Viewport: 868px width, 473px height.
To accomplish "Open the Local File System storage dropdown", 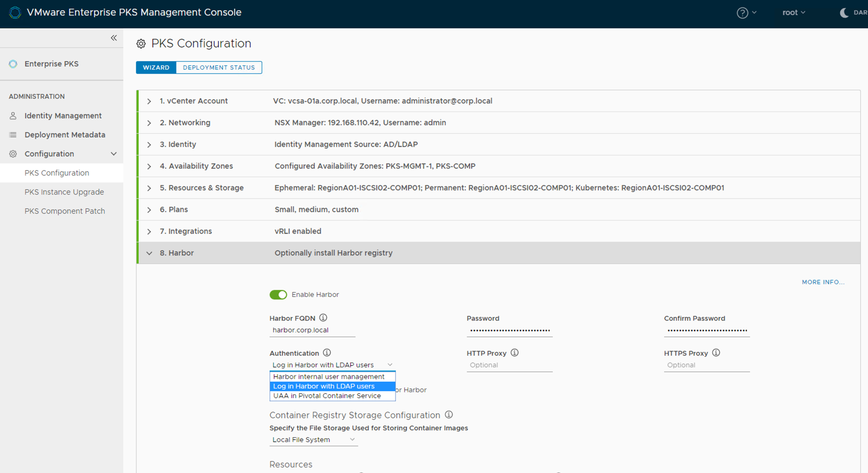I will tap(313, 440).
